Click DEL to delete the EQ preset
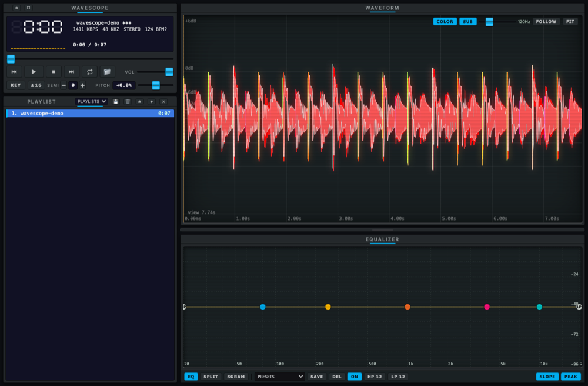The width and height of the screenshot is (588, 386). pyautogui.click(x=337, y=377)
